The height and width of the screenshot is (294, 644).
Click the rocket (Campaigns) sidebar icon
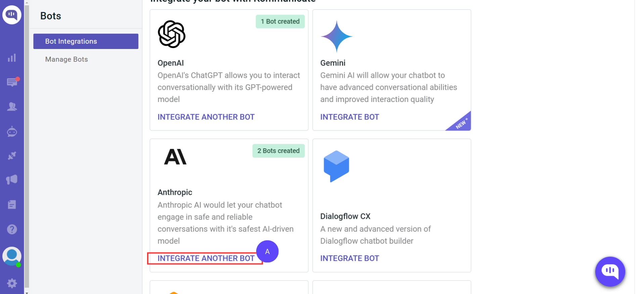coord(12,155)
